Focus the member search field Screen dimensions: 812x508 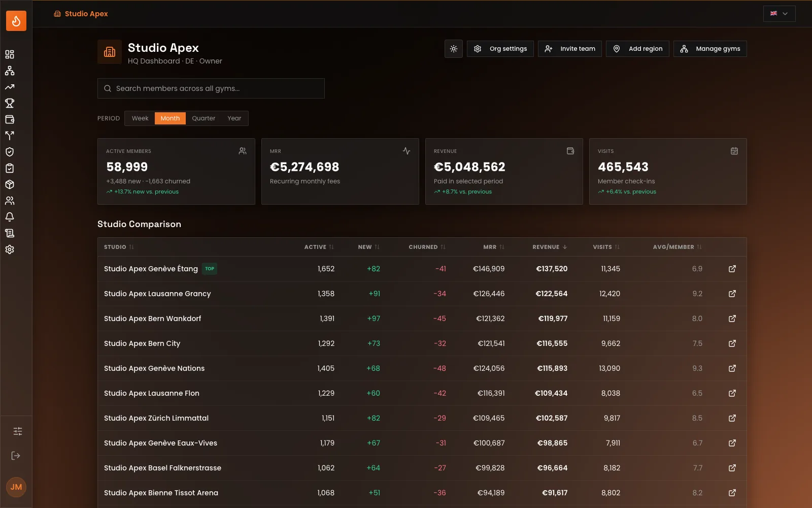[211, 88]
